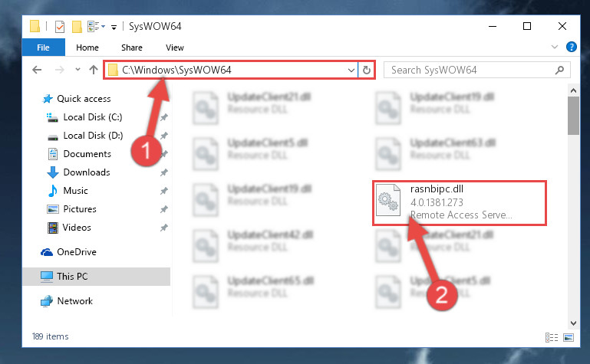This screenshot has height=364, width=590.
Task: Switch to large icons view
Action: [569, 337]
